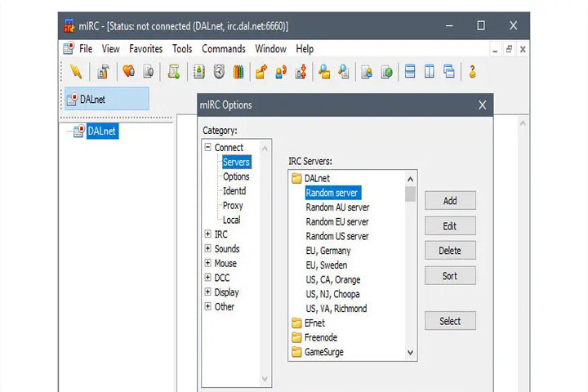The width and height of the screenshot is (588, 392).
Task: Open log files magnifier icon
Action: click(344, 71)
